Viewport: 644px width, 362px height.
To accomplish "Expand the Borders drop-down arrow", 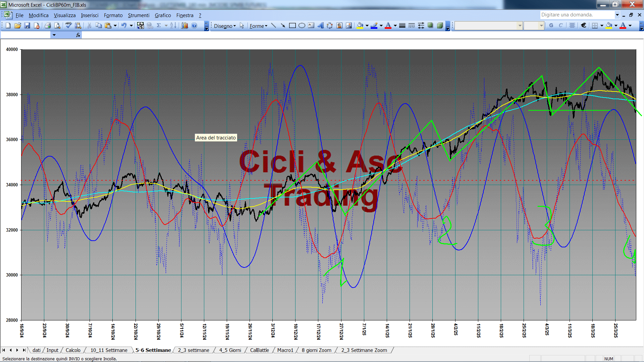I will [602, 25].
